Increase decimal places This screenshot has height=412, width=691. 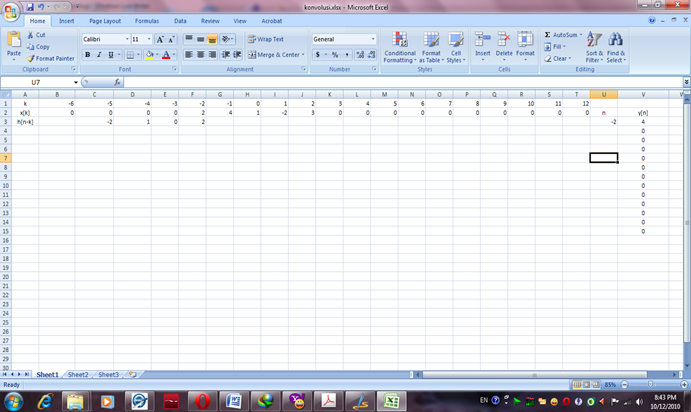click(360, 55)
